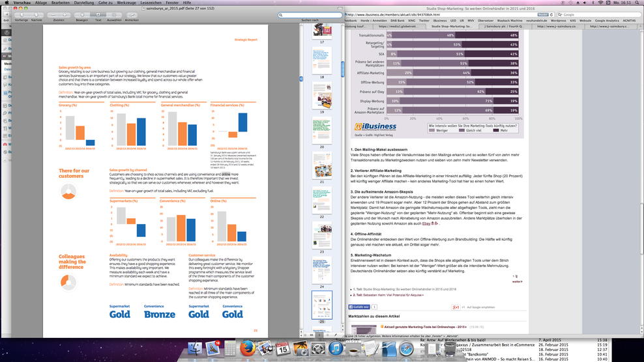The height and width of the screenshot is (362, 644).
Task: Switch to Studie Shop-Marketing tab
Action: coord(451,26)
